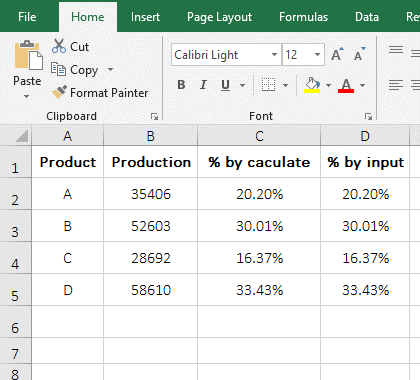This screenshot has width=420, height=380.
Task: Apply red Font Color
Action: [x=346, y=85]
